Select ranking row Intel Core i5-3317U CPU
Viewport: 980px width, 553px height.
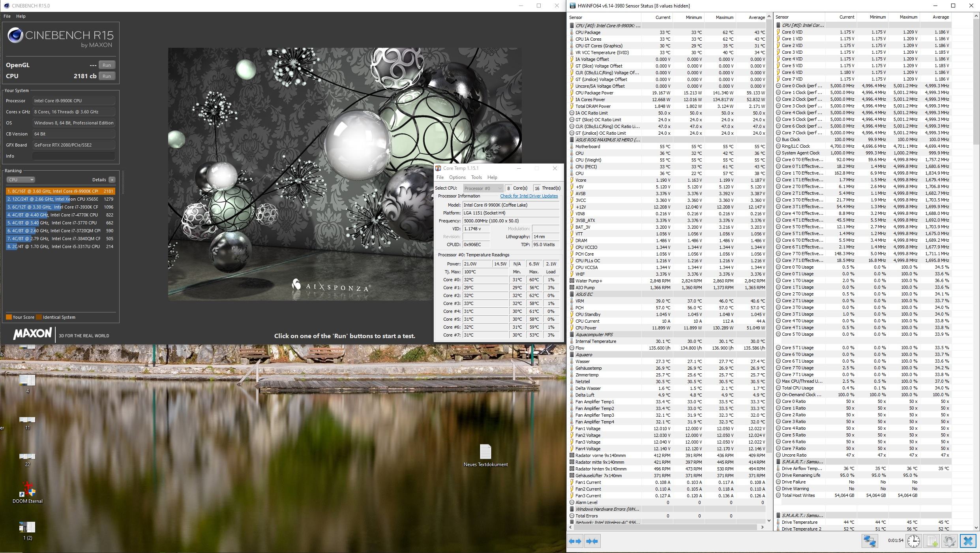(60, 246)
